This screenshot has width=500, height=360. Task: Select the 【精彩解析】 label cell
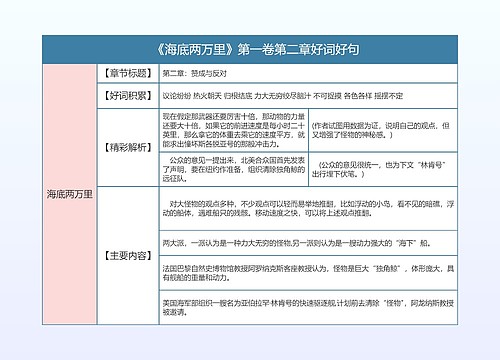click(128, 147)
